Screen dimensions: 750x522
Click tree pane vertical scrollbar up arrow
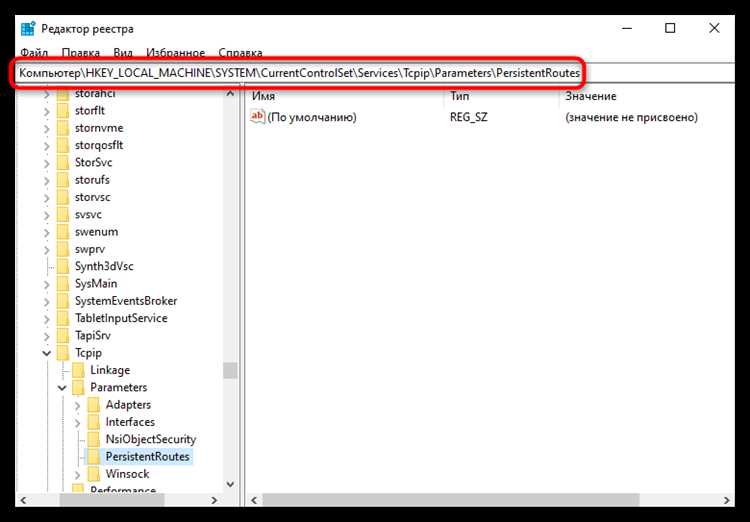coord(231,94)
